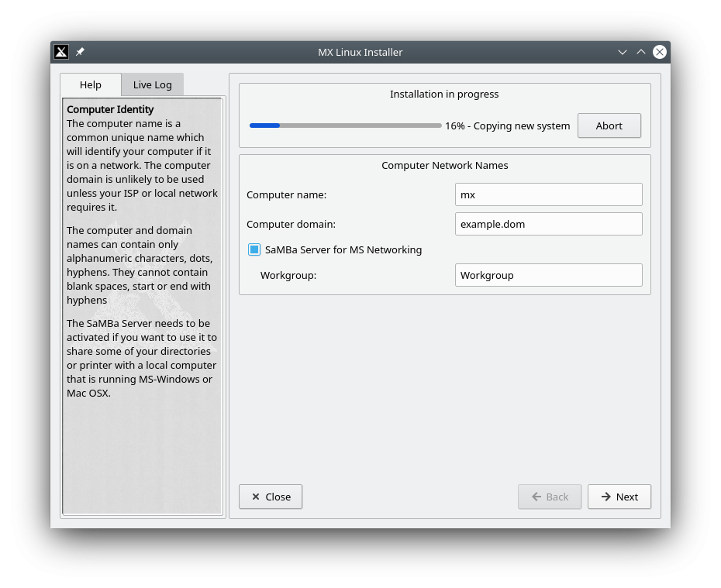Click the pin window icon in title bar
The image size is (721, 588).
[80, 52]
